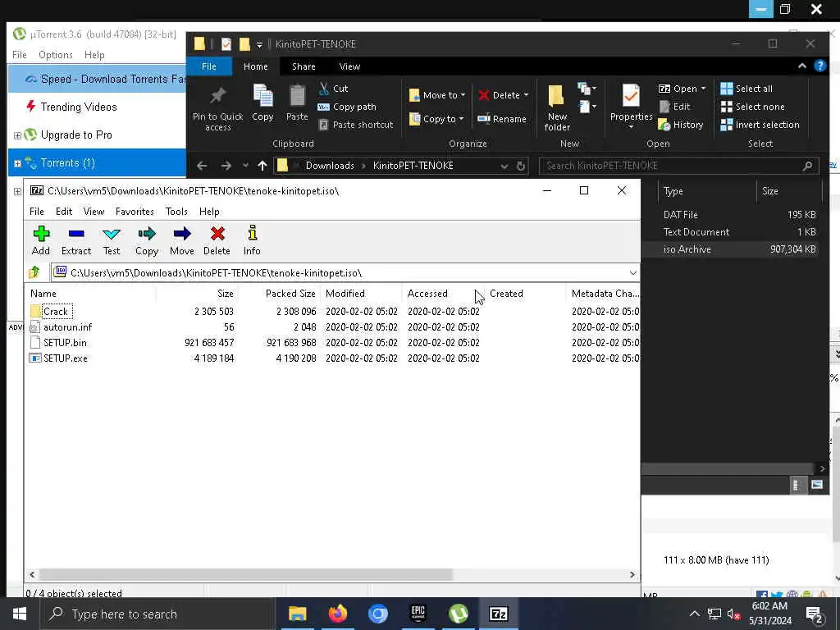Click Copy path in Explorer ribbon

(x=347, y=107)
